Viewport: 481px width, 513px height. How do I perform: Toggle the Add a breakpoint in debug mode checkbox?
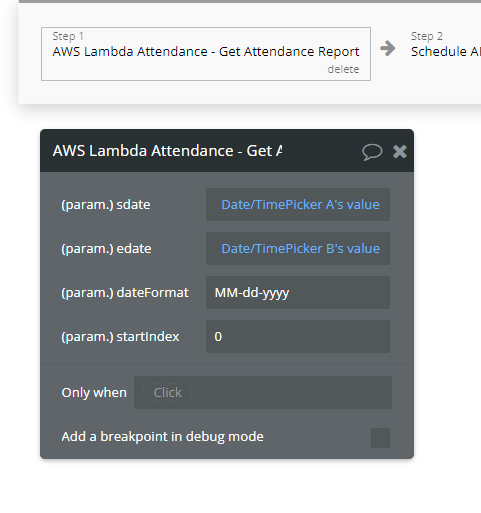pos(380,438)
